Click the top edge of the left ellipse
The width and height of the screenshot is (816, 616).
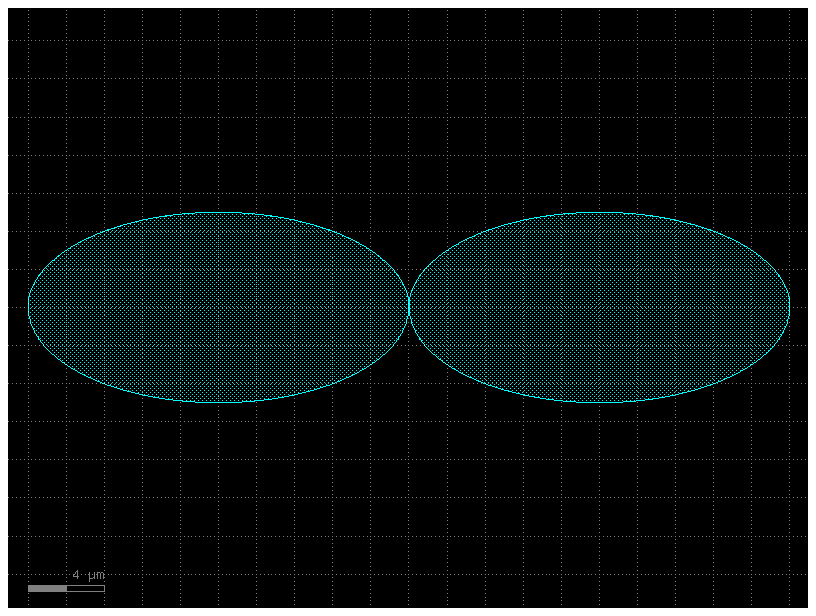(x=220, y=212)
